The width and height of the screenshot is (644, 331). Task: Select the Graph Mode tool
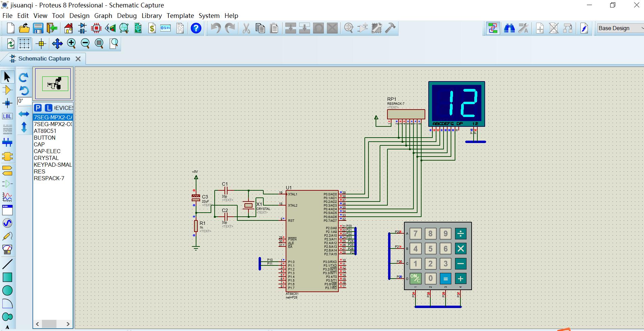click(x=7, y=197)
